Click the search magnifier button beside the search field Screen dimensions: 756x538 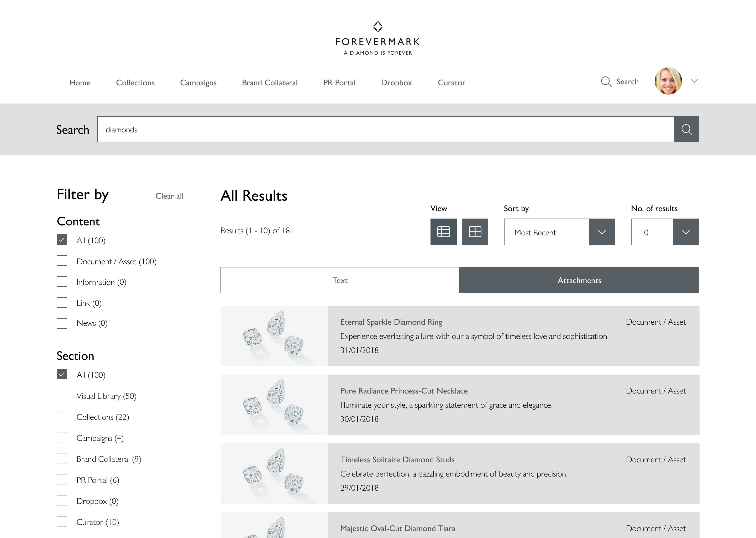(x=686, y=129)
